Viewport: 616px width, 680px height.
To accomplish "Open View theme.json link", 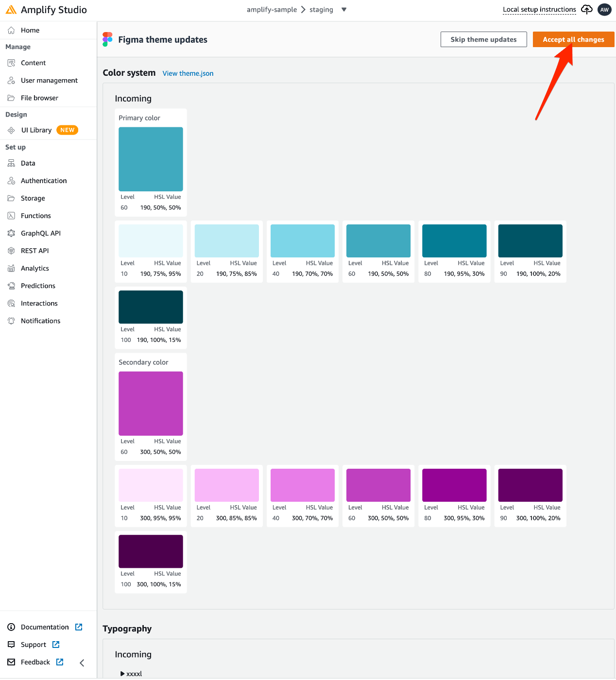I will click(x=188, y=73).
